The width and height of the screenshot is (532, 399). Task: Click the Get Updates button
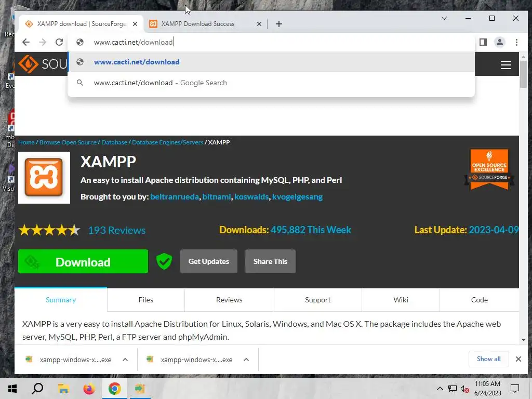[209, 261]
